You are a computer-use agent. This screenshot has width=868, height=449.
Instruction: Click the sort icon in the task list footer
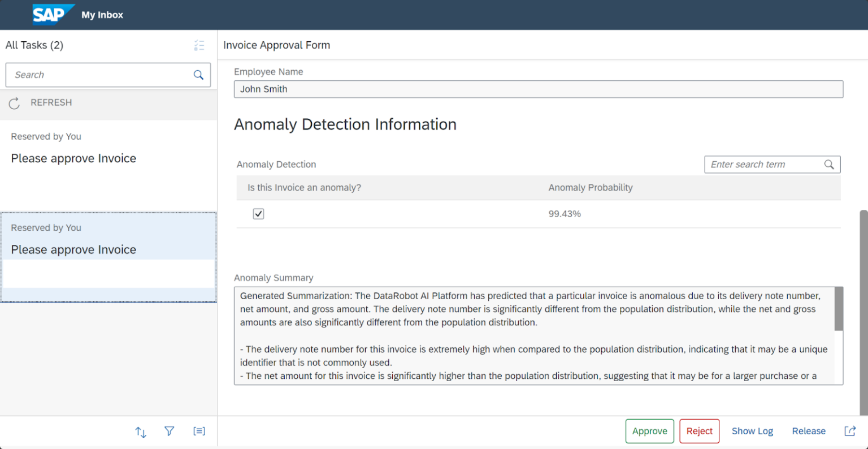(x=140, y=431)
